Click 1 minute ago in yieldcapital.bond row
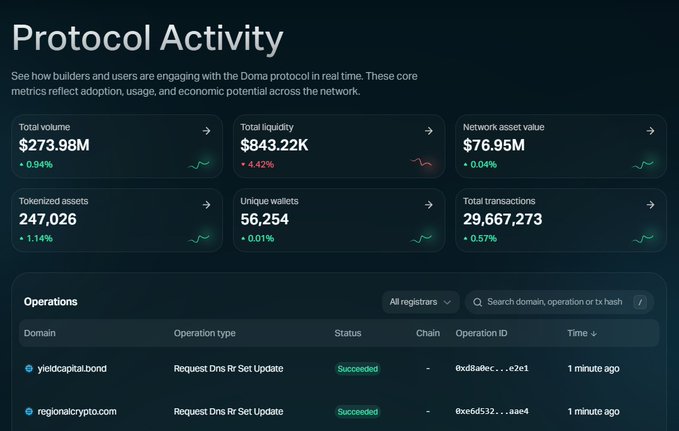This screenshot has width=679, height=431. pos(593,369)
